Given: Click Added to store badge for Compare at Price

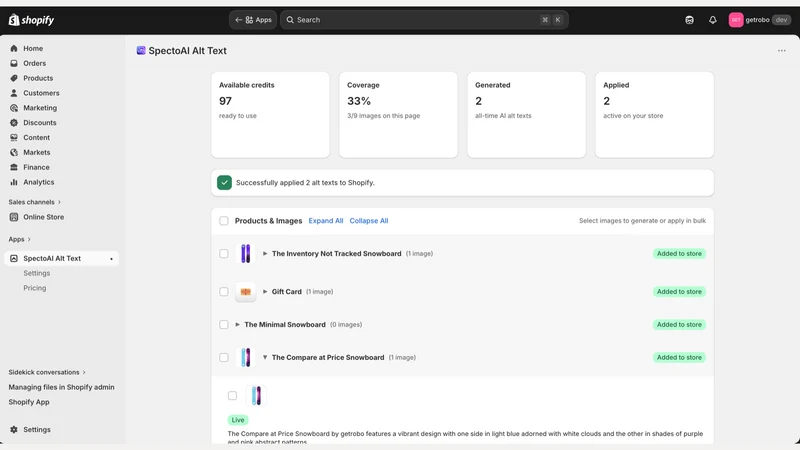Looking at the screenshot, I should (679, 357).
